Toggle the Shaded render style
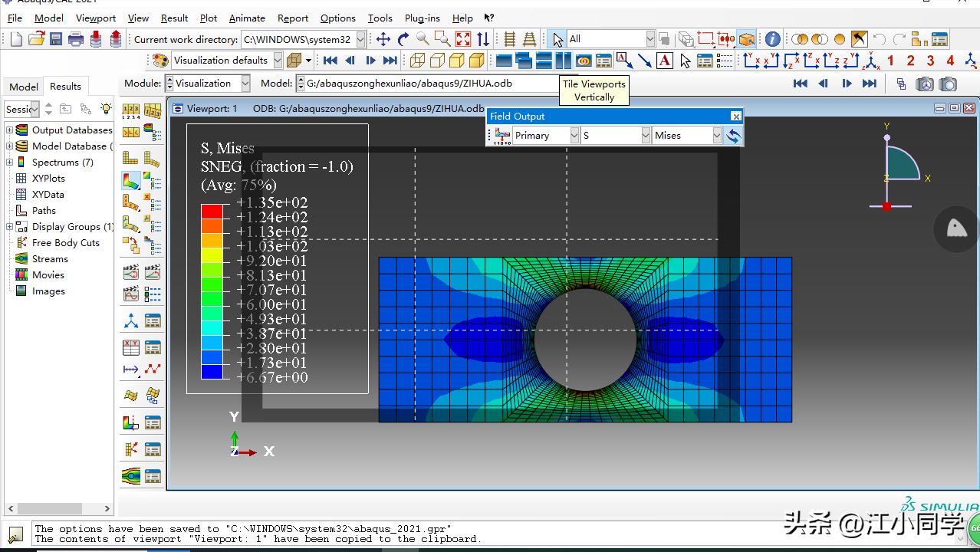The width and height of the screenshot is (980, 552). [477, 60]
